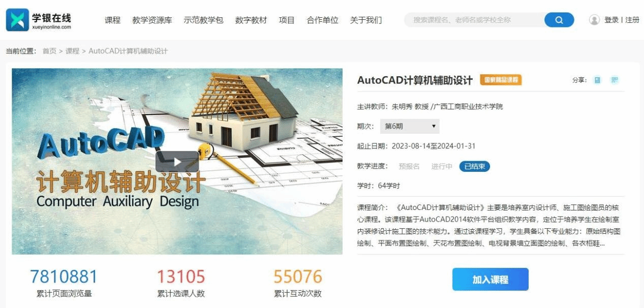Click the 注册 link
Screen dimensions: 644x308
632,20
